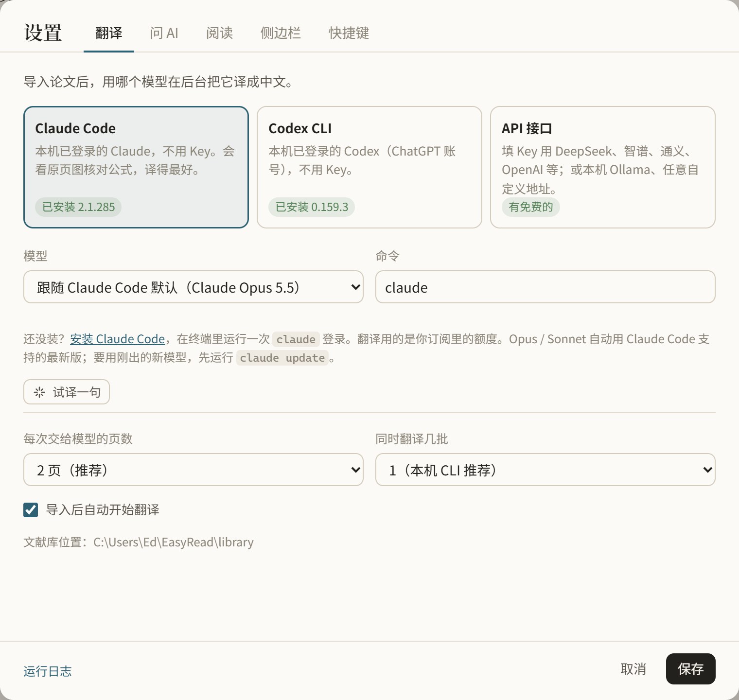Pick the API 接口 option card
Viewport: 739px width, 700px height.
603,167
